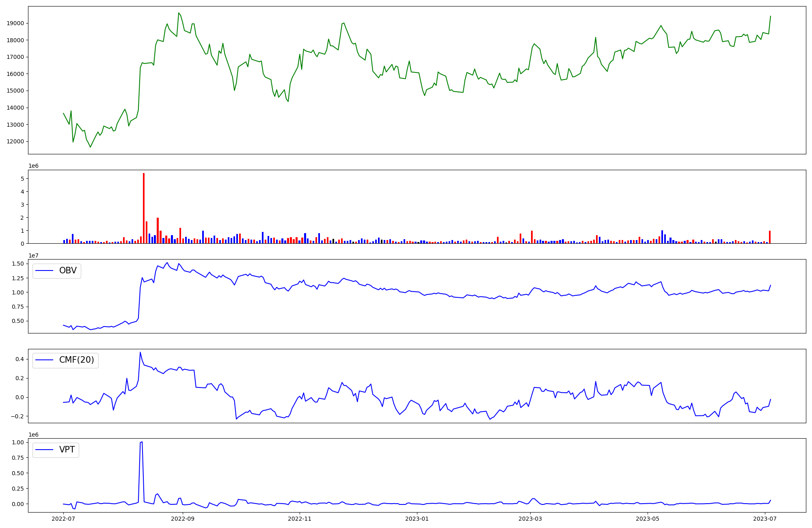Click the 2023-07 x-axis date label
The width and height of the screenshot is (812, 528).
click(x=765, y=519)
